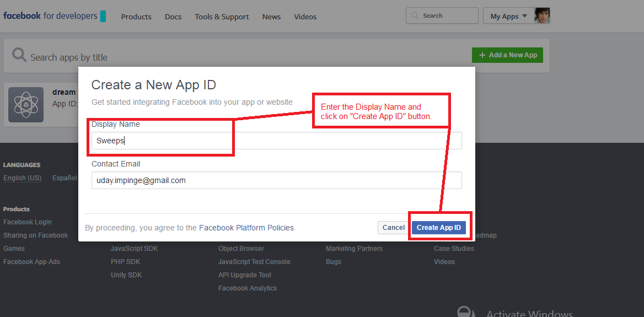Click the magnifier icon in app search
This screenshot has width=644, height=317.
[19, 55]
